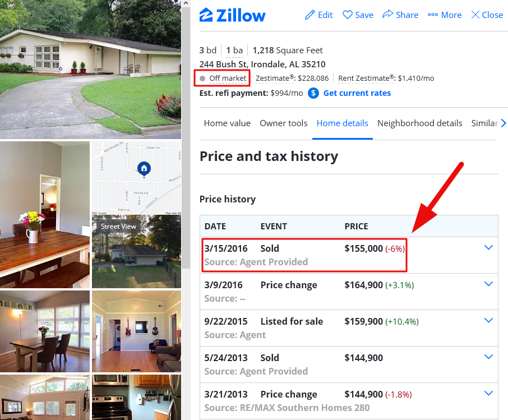Expand the 3/21/2013 RE/MAX price change entry

(488, 393)
